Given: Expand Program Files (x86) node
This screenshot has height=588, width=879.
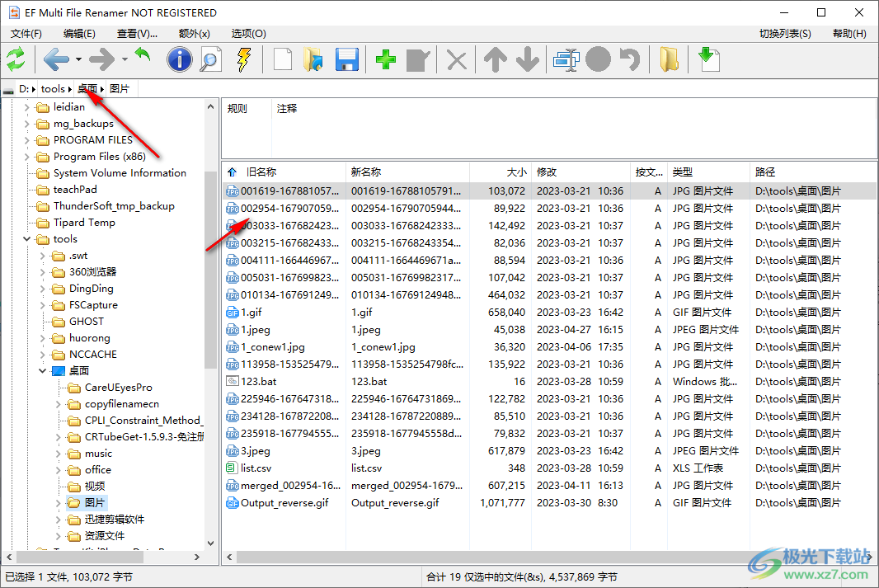Looking at the screenshot, I should (26, 157).
